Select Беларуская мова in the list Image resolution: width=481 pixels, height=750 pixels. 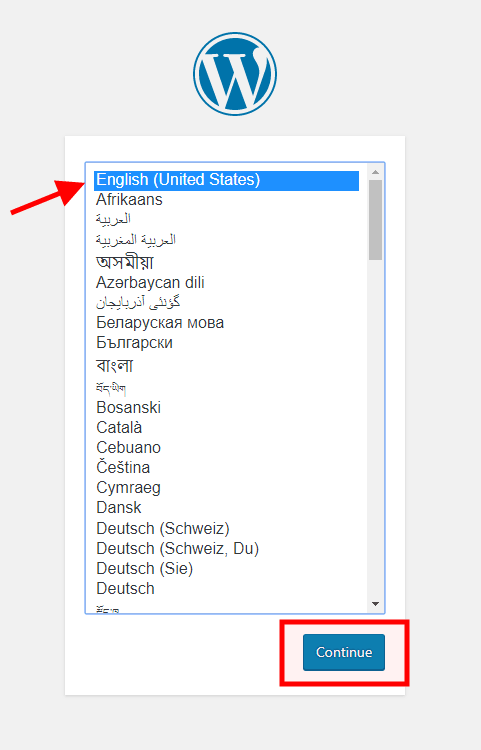pyautogui.click(x=226, y=323)
